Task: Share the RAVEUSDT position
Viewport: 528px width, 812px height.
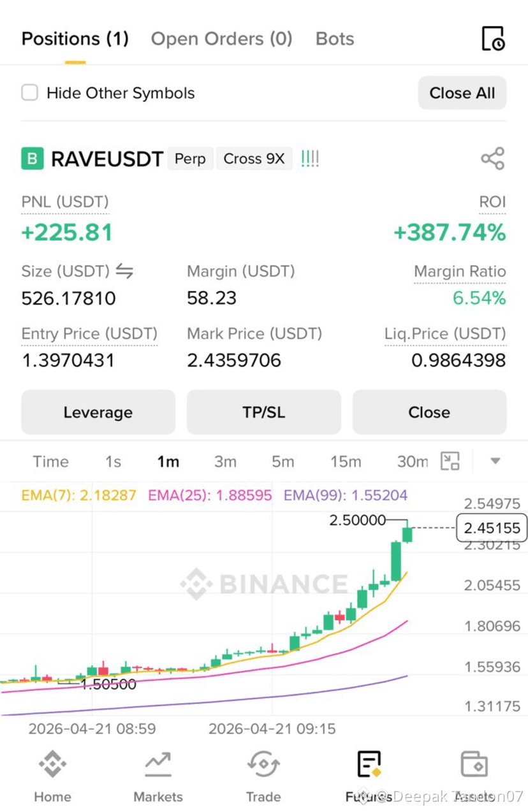Action: click(492, 159)
